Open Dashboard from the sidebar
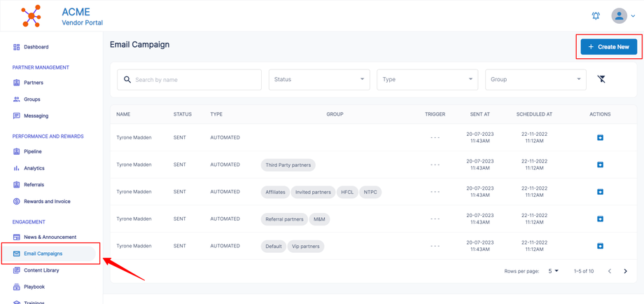 [x=36, y=47]
